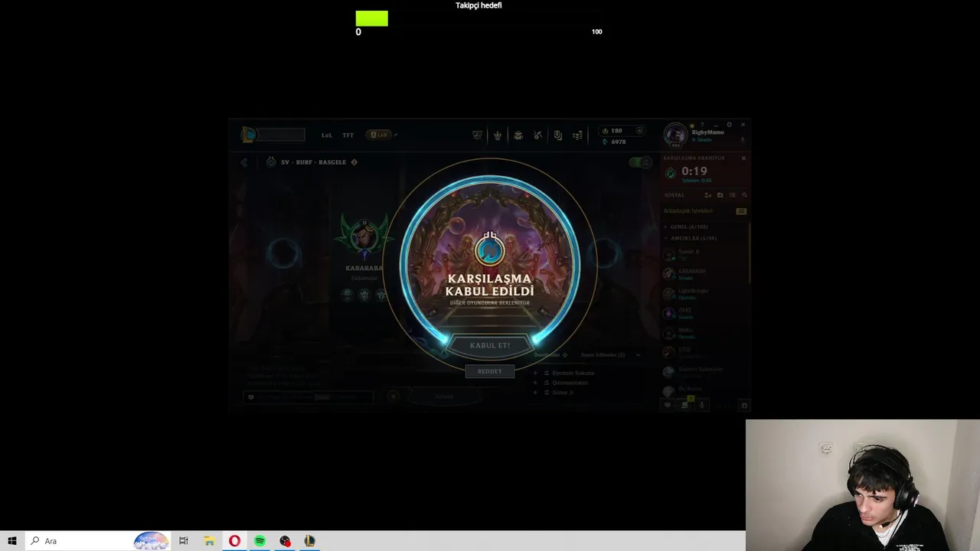Open Spotify from the taskbar
Image resolution: width=980 pixels, height=551 pixels.
[x=260, y=541]
